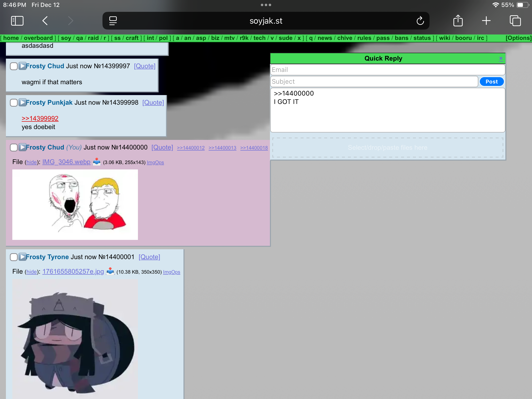The height and width of the screenshot is (399, 532).
Task: Follow the >>14399992 reply link
Action: pyautogui.click(x=40, y=118)
